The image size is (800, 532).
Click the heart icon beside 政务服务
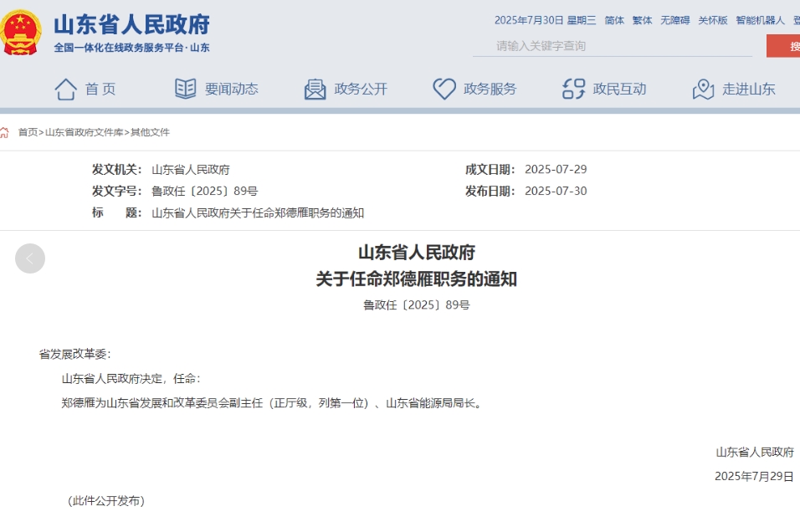(444, 89)
